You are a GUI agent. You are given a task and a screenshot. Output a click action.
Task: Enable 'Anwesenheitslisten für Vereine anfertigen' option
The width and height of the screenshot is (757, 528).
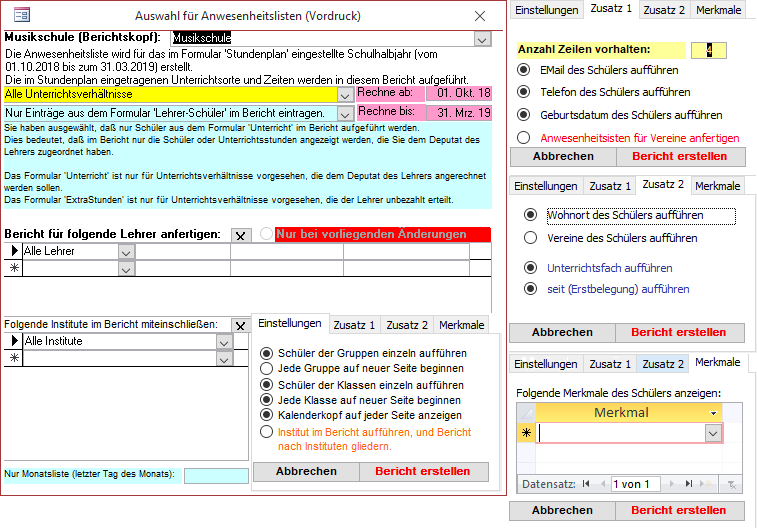pos(524,138)
